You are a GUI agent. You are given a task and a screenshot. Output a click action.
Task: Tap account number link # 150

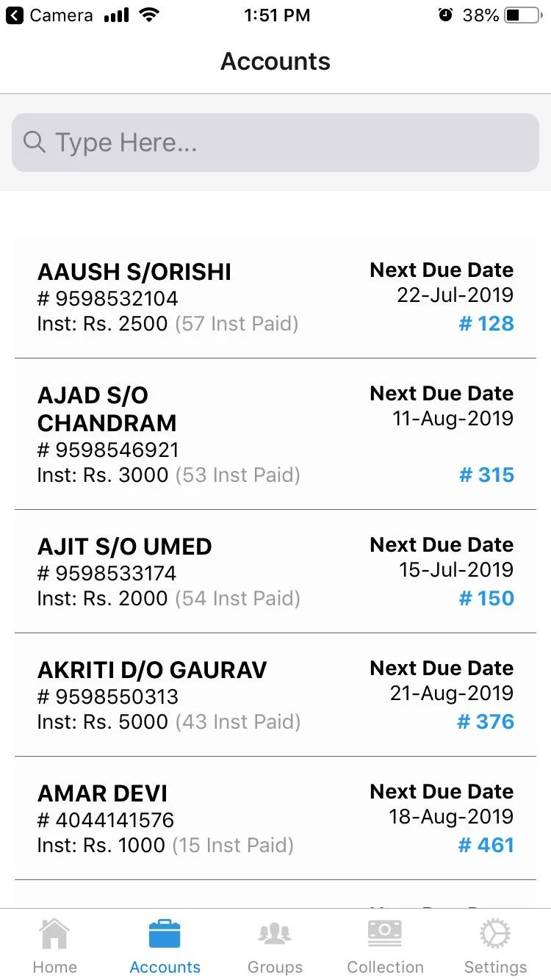click(486, 598)
